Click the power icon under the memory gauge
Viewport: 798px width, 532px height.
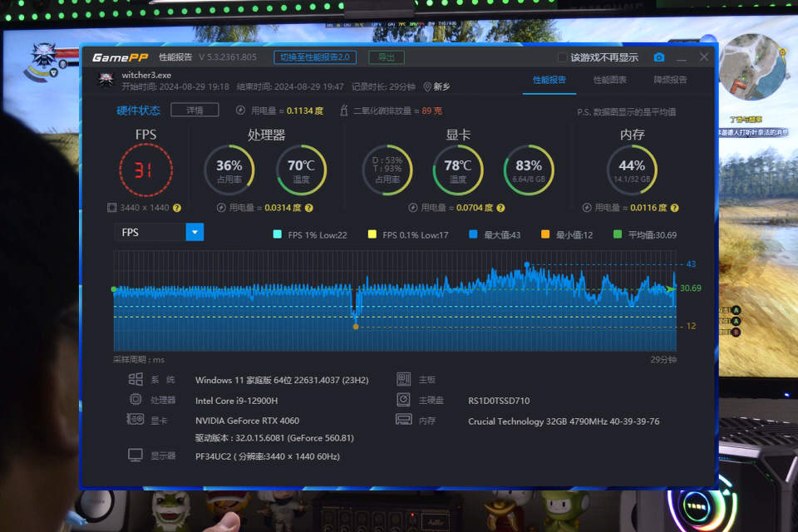pyautogui.click(x=587, y=208)
